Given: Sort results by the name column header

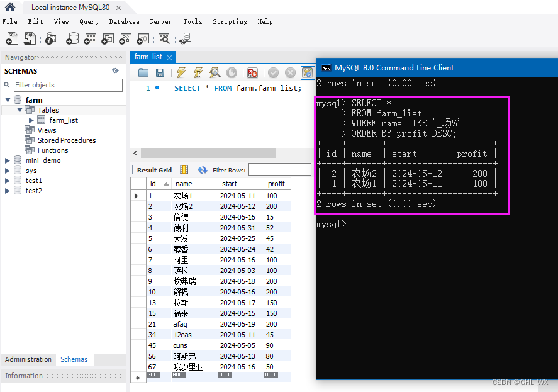Looking at the screenshot, I should (x=194, y=184).
